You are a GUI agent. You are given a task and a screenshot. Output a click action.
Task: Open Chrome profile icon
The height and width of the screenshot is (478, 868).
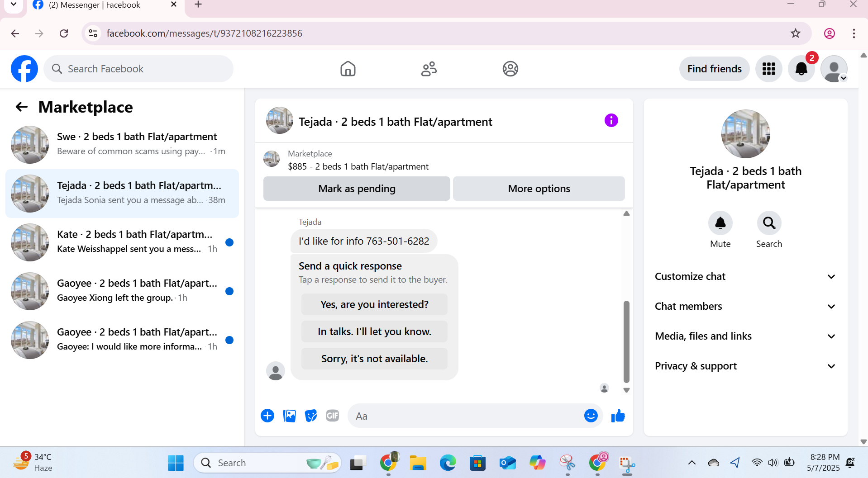point(829,33)
